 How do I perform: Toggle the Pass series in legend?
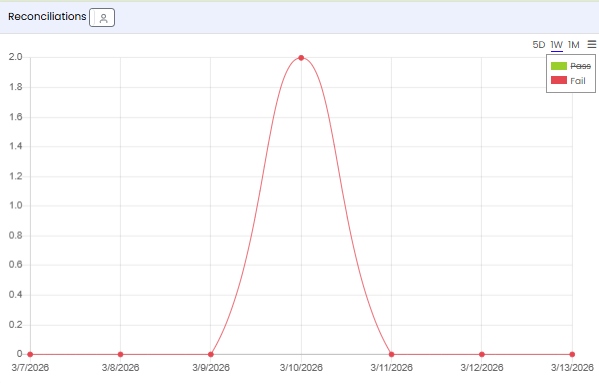(x=580, y=66)
